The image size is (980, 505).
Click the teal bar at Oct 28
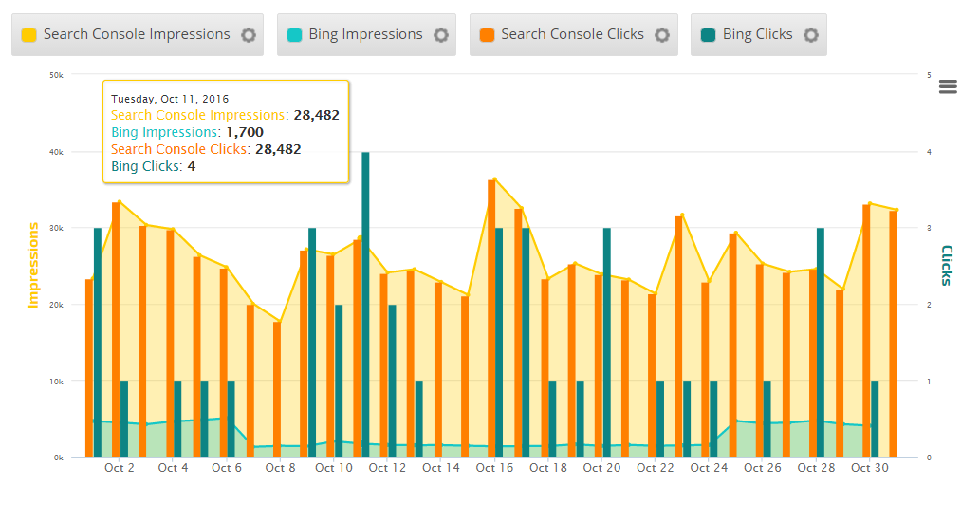pyautogui.click(x=821, y=342)
